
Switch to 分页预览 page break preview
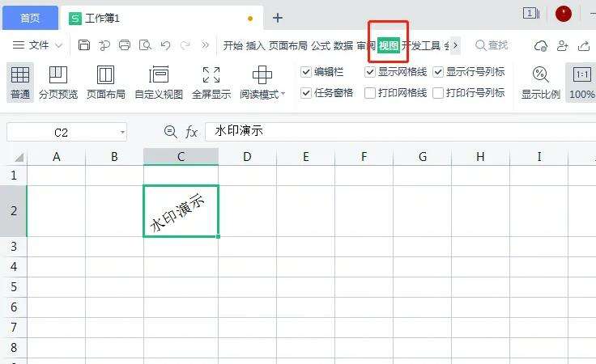(58, 83)
